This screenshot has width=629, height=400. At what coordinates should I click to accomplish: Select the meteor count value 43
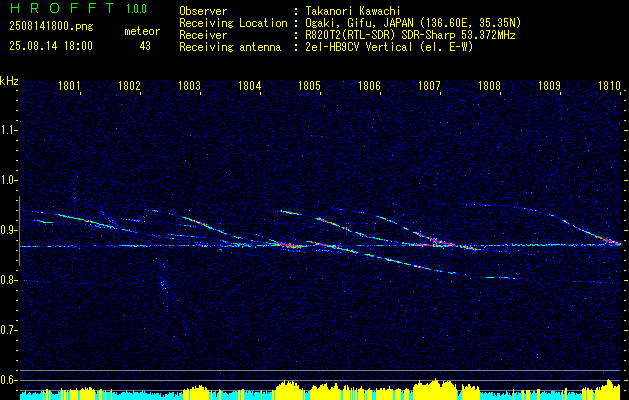[x=145, y=46]
